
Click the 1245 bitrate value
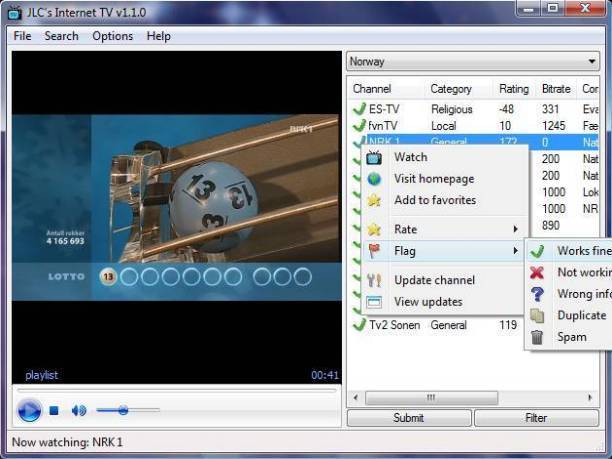click(x=553, y=126)
